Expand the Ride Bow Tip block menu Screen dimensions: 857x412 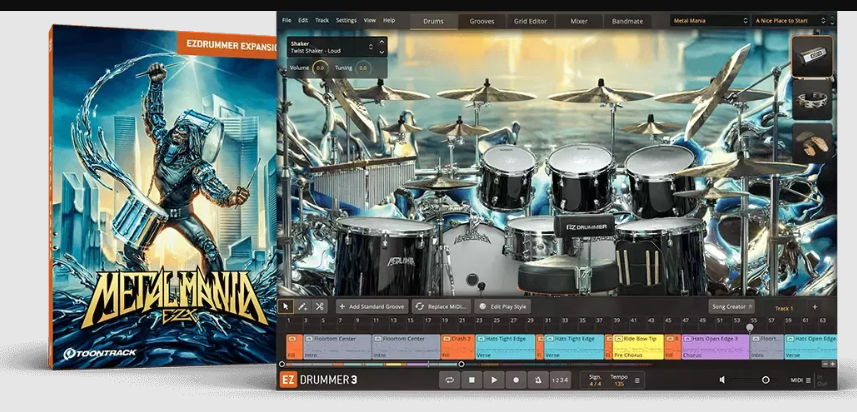618,339
